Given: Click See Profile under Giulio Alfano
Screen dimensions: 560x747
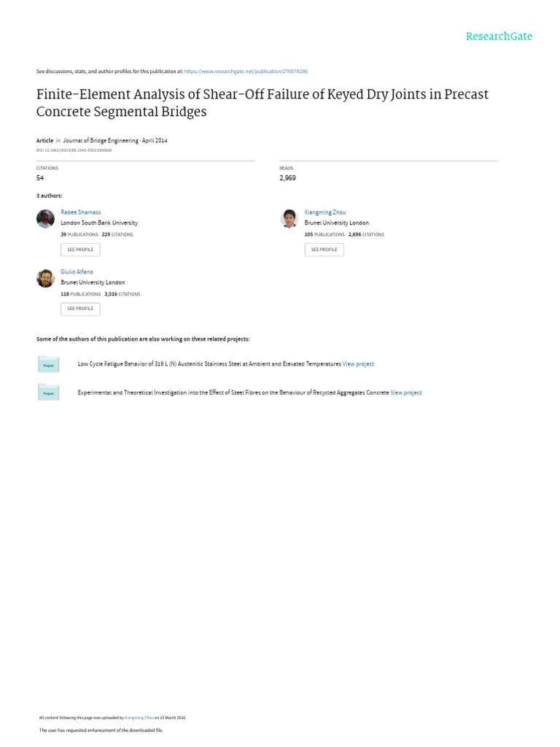Looking at the screenshot, I should 80,309.
